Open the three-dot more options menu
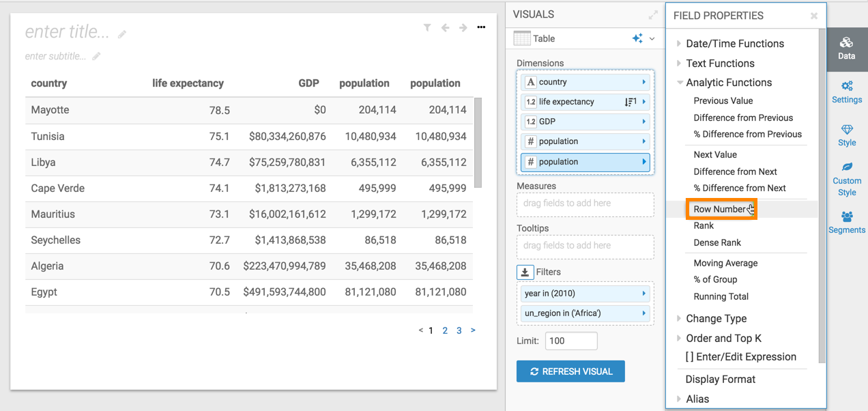 click(x=481, y=28)
